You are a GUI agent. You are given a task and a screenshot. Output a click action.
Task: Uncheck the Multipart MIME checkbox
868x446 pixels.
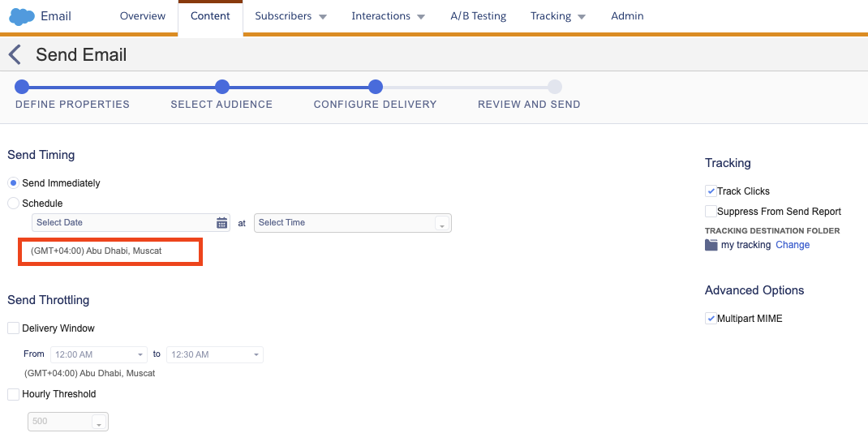[x=711, y=318]
